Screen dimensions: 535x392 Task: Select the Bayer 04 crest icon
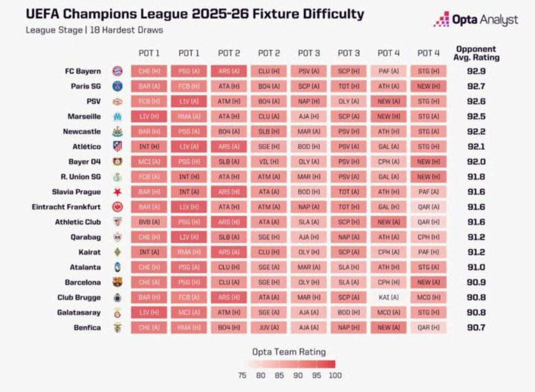pos(118,162)
